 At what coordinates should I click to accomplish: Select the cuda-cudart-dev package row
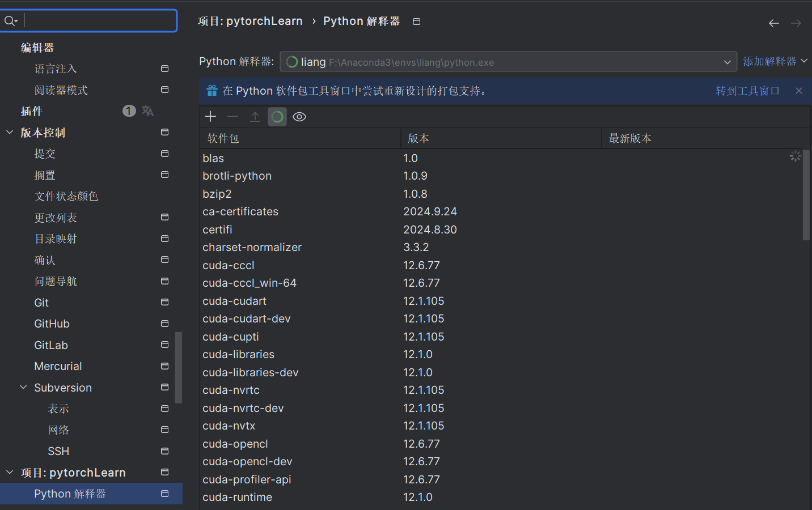(x=502, y=318)
